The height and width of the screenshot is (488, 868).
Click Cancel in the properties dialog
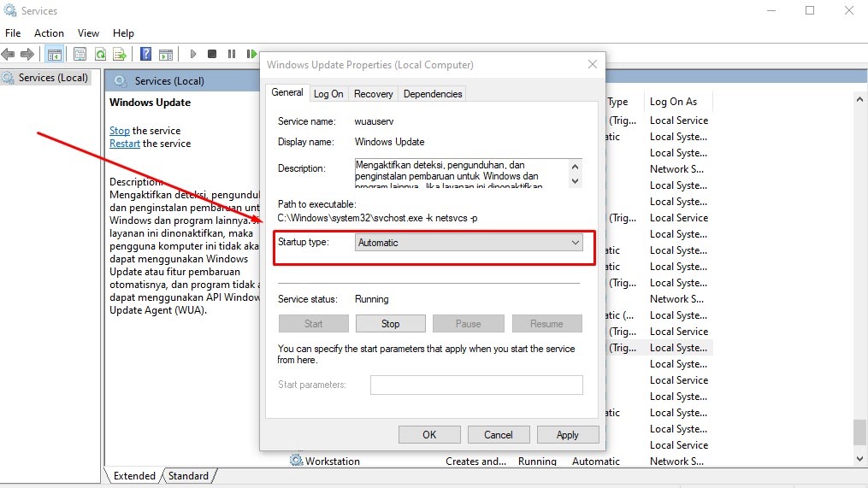point(499,434)
